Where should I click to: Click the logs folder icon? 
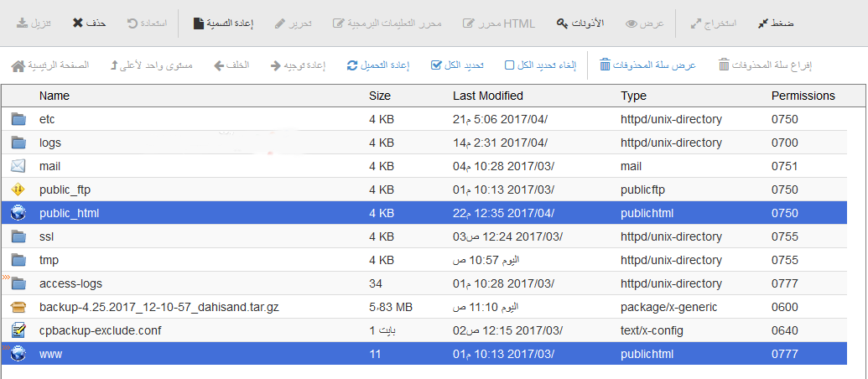(18, 143)
